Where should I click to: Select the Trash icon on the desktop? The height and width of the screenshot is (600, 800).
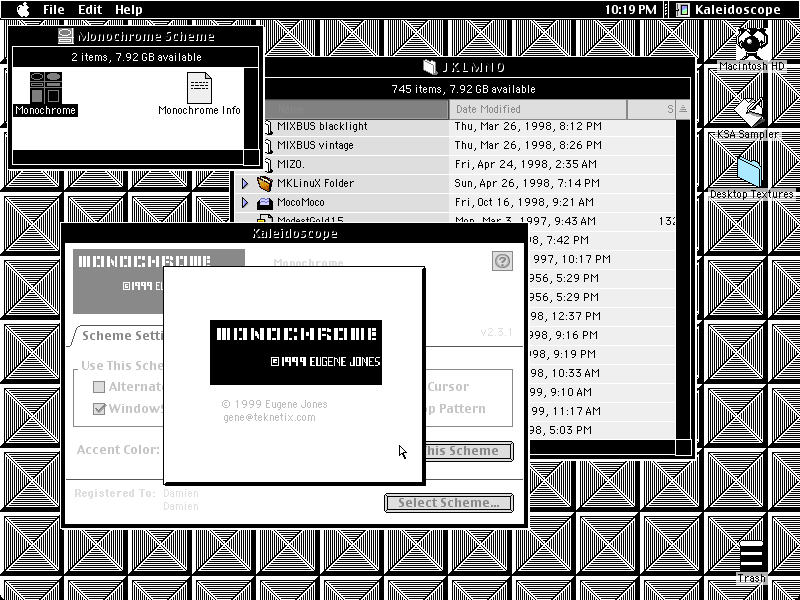tap(752, 556)
